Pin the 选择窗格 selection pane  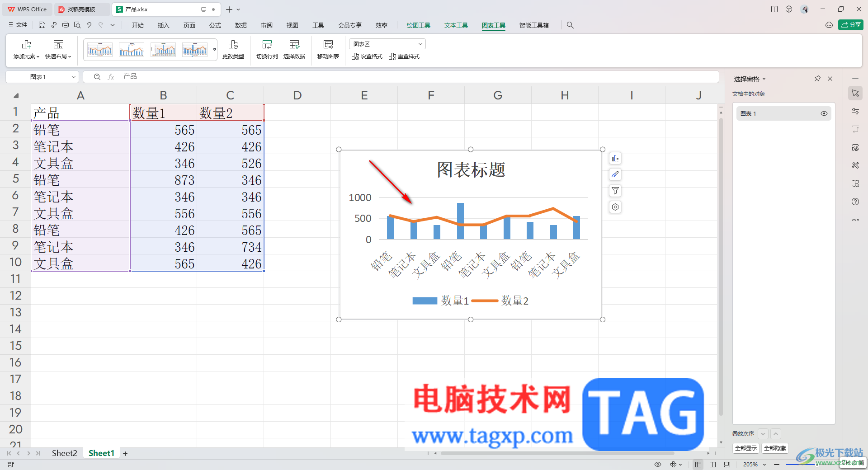[x=817, y=79]
